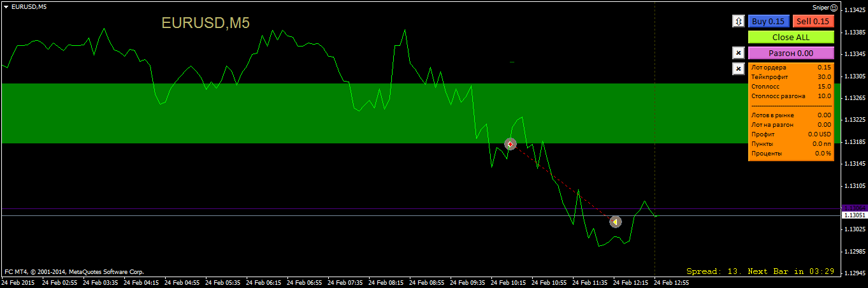Click the Тейкпрофит value 30.0
Screen dimensions: 868x288
[x=824, y=77]
